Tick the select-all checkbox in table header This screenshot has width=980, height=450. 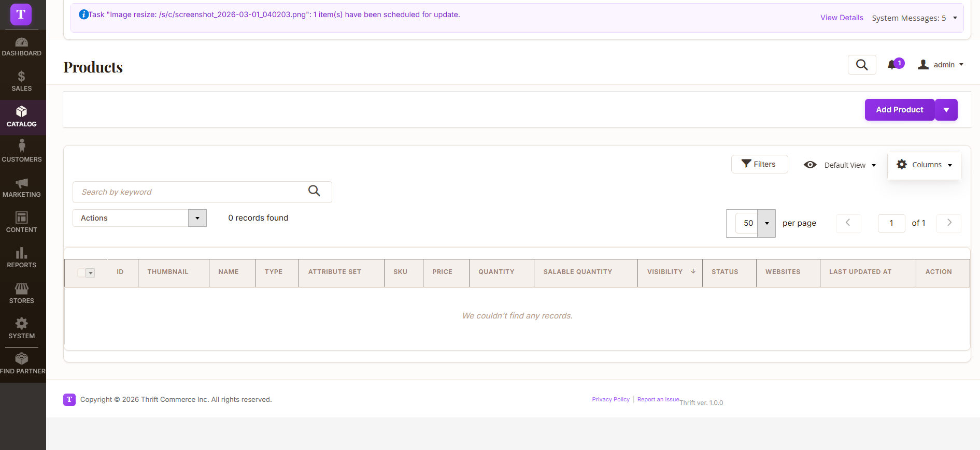[81, 273]
